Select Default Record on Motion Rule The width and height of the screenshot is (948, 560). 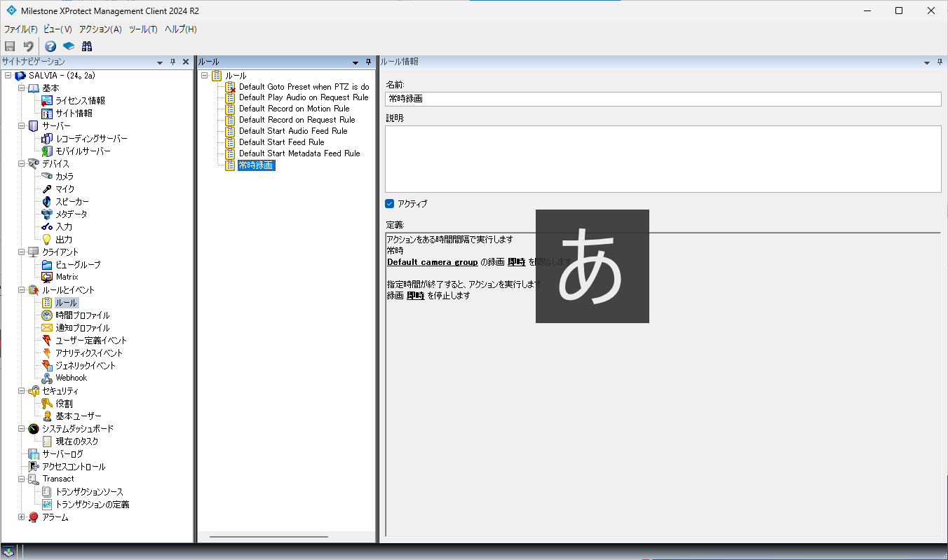pyautogui.click(x=294, y=109)
